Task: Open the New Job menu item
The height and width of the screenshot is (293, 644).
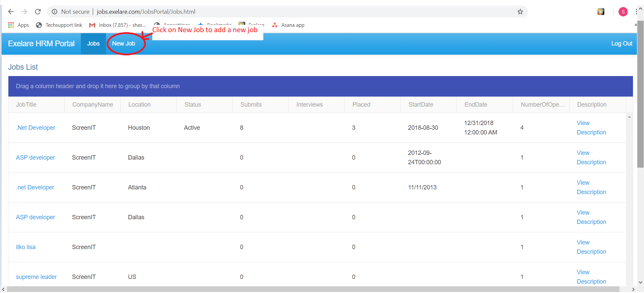Action: click(x=123, y=44)
